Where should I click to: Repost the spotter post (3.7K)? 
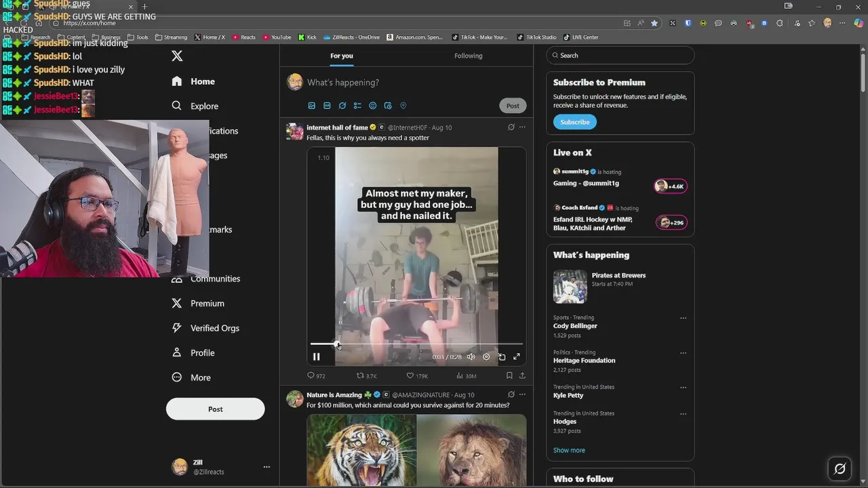tap(367, 375)
